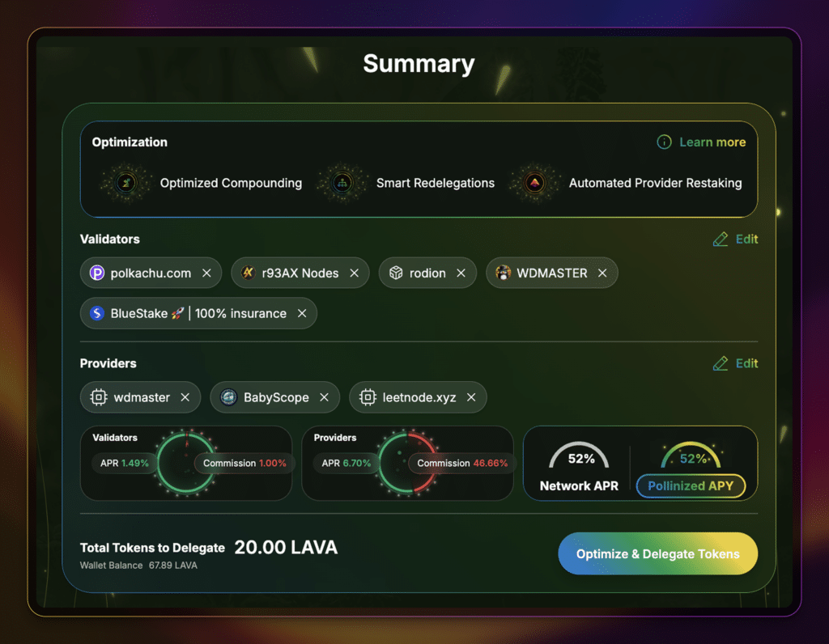Remove the polkachu.com validator chip
This screenshot has width=829, height=644.
(207, 273)
